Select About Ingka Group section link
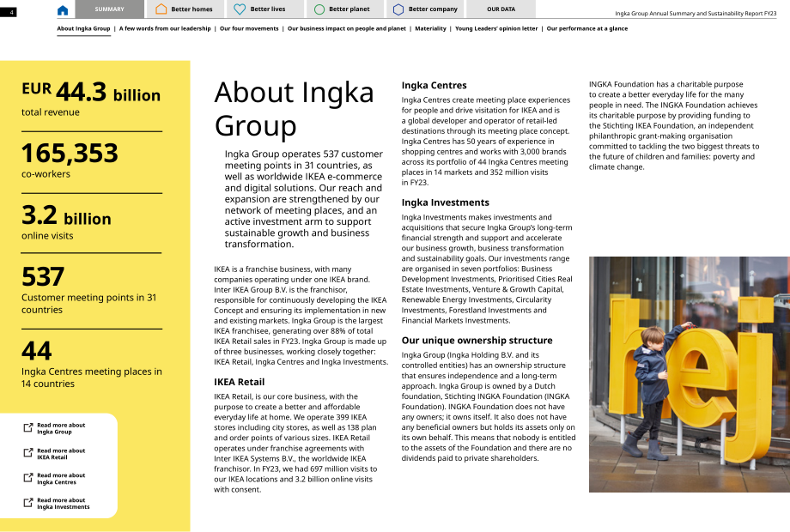 83,28
